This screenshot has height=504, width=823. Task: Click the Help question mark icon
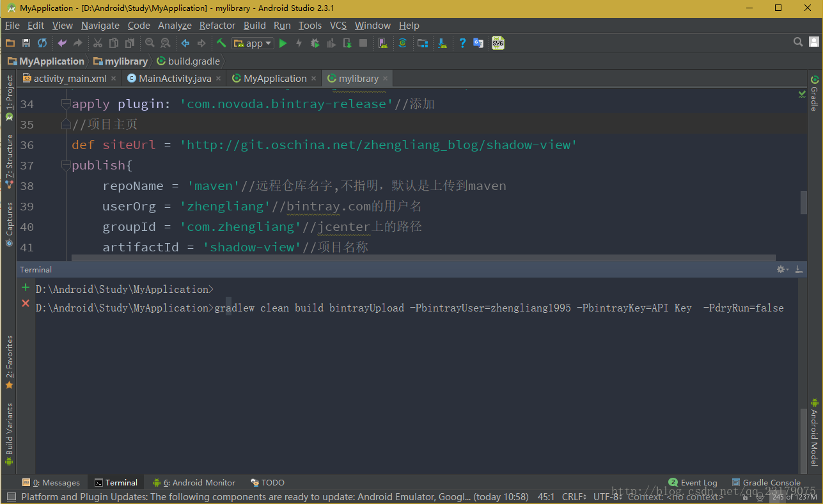462,43
